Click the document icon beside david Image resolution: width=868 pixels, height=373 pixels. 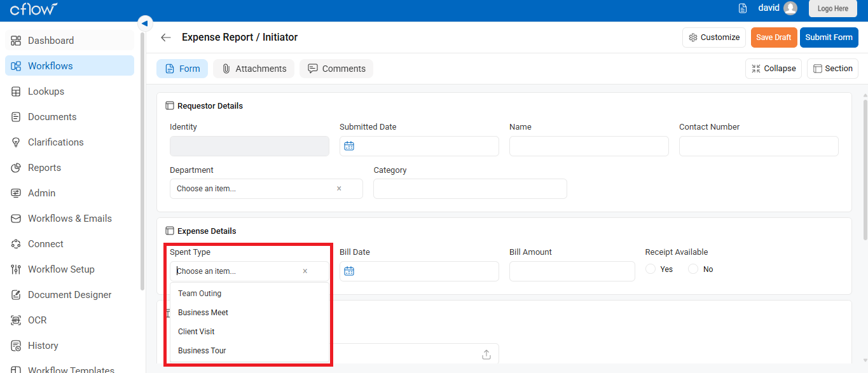click(743, 8)
